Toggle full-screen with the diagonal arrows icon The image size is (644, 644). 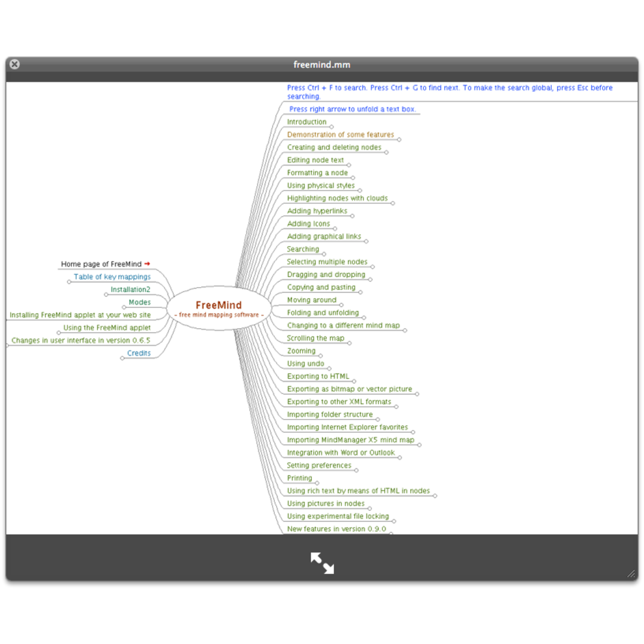tap(322, 562)
